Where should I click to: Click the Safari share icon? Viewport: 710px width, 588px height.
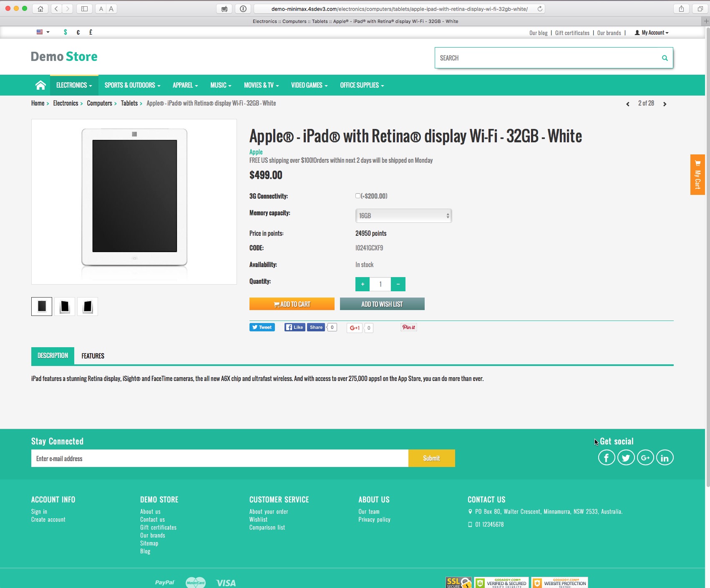pos(681,9)
